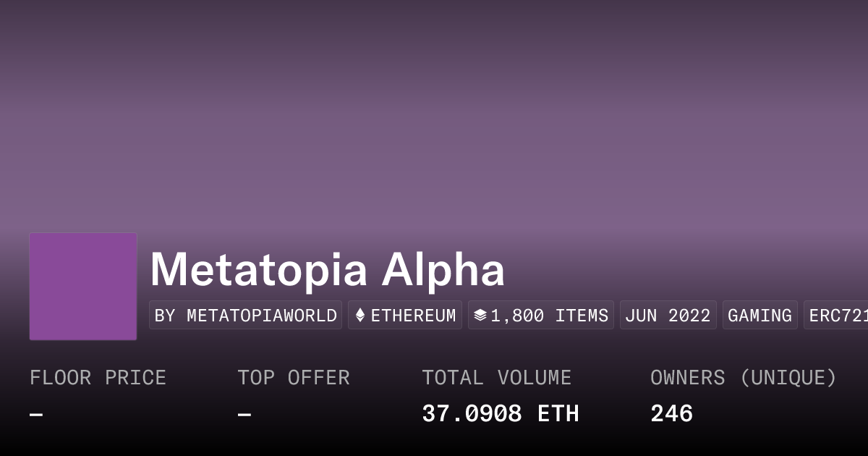Click the TOP OFFER label
Screen dimensions: 868x456
[x=293, y=378]
